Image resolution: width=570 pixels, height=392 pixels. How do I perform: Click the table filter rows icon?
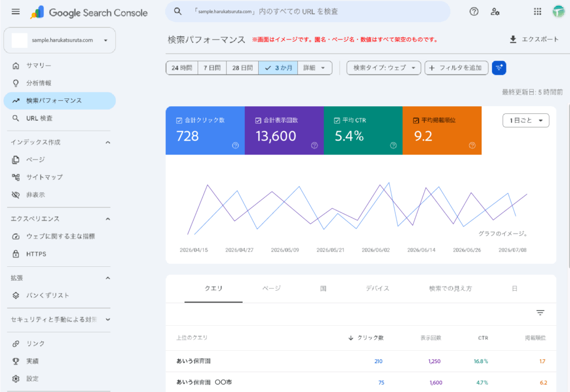[540, 312]
